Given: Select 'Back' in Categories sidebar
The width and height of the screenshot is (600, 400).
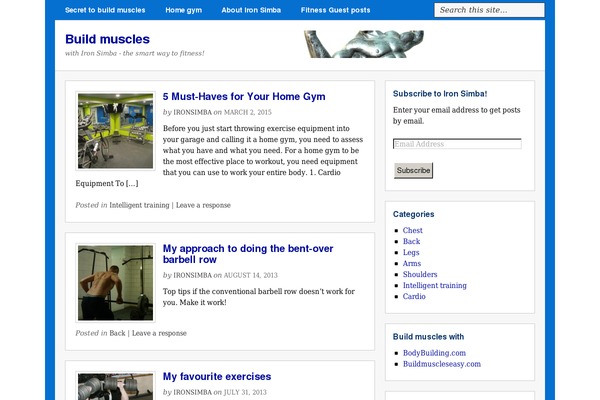Looking at the screenshot, I should click(411, 242).
